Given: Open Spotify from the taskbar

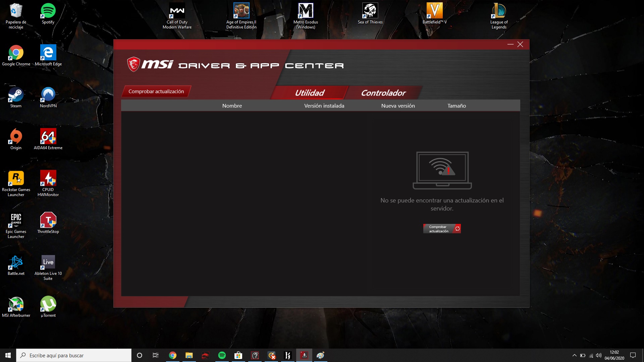Looking at the screenshot, I should (222, 355).
